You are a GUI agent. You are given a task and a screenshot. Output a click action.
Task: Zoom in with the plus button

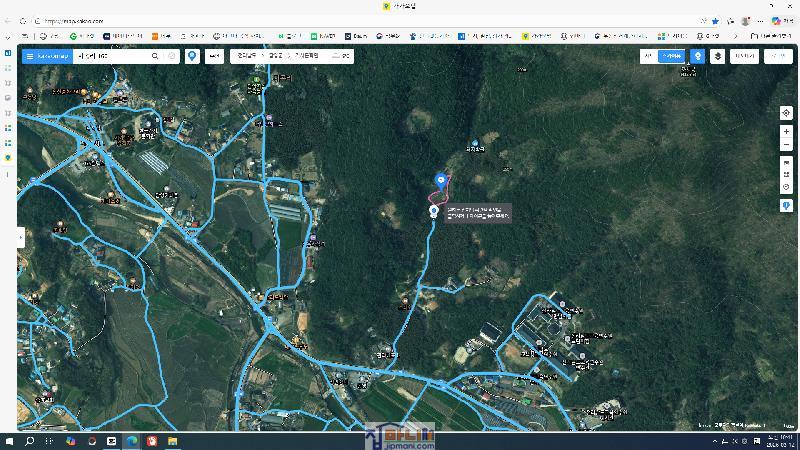[786, 132]
